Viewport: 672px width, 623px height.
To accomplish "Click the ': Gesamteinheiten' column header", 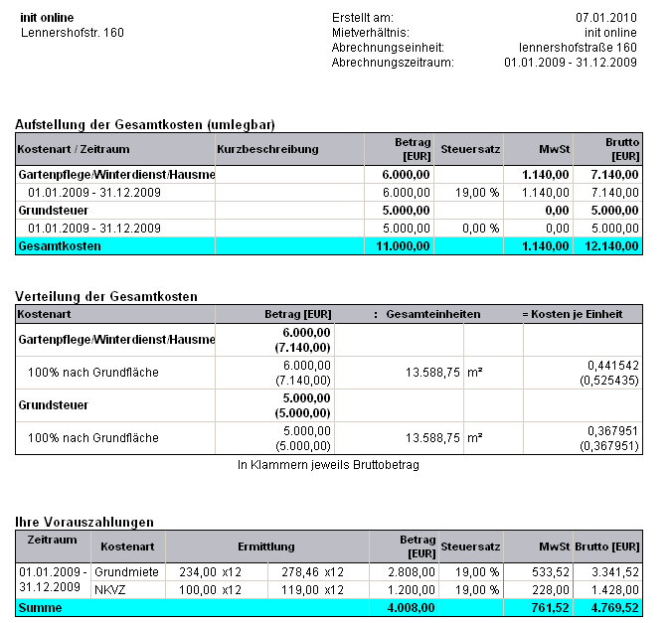I will tap(426, 314).
